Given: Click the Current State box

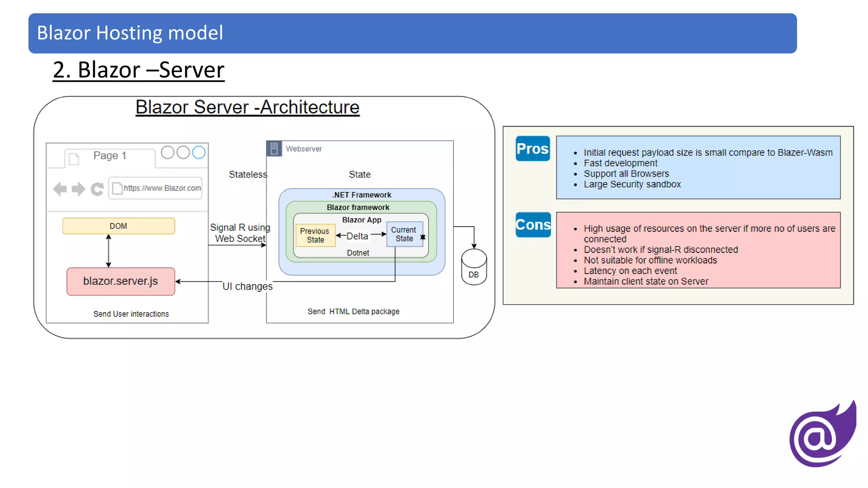Looking at the screenshot, I should 404,234.
